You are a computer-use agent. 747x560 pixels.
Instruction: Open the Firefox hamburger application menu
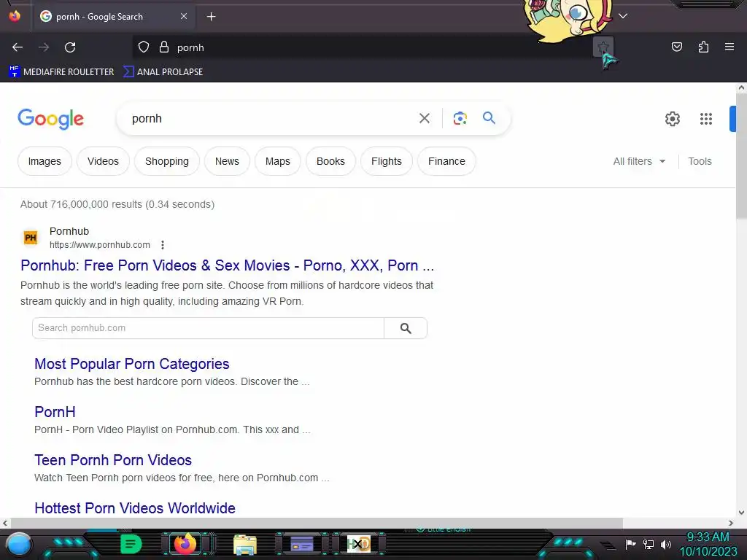point(729,47)
